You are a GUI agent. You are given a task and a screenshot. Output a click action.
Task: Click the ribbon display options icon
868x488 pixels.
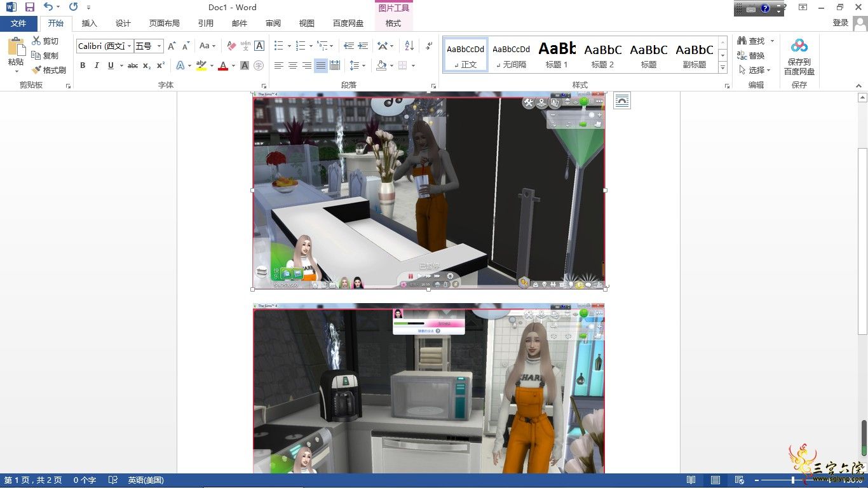[x=803, y=7]
